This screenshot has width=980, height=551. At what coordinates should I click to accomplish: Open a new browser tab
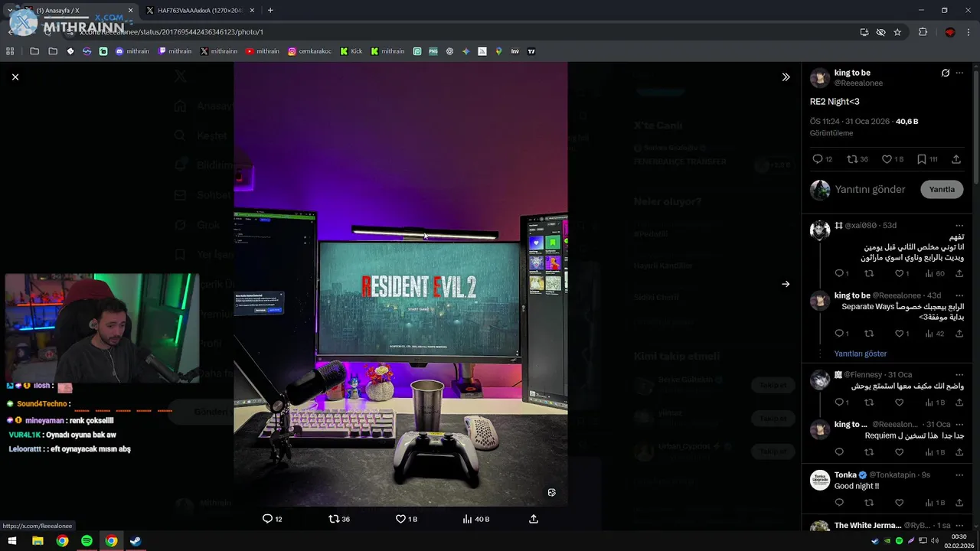[x=270, y=11]
